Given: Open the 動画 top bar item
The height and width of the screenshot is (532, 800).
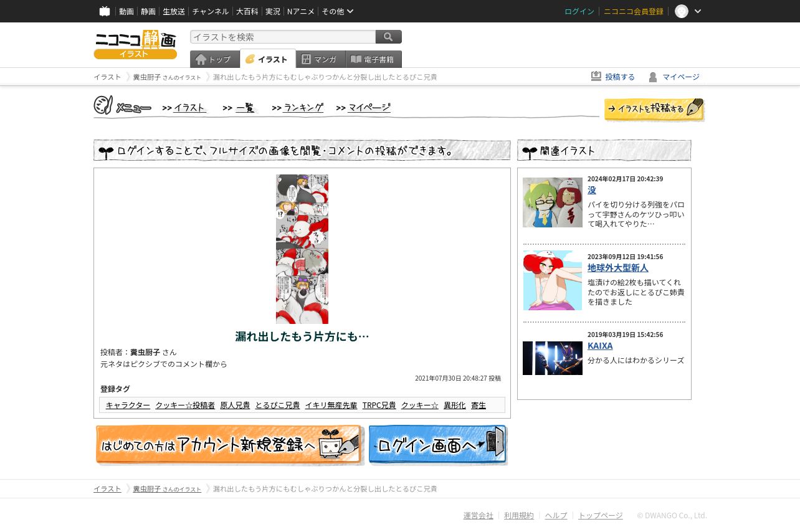Looking at the screenshot, I should tap(126, 11).
